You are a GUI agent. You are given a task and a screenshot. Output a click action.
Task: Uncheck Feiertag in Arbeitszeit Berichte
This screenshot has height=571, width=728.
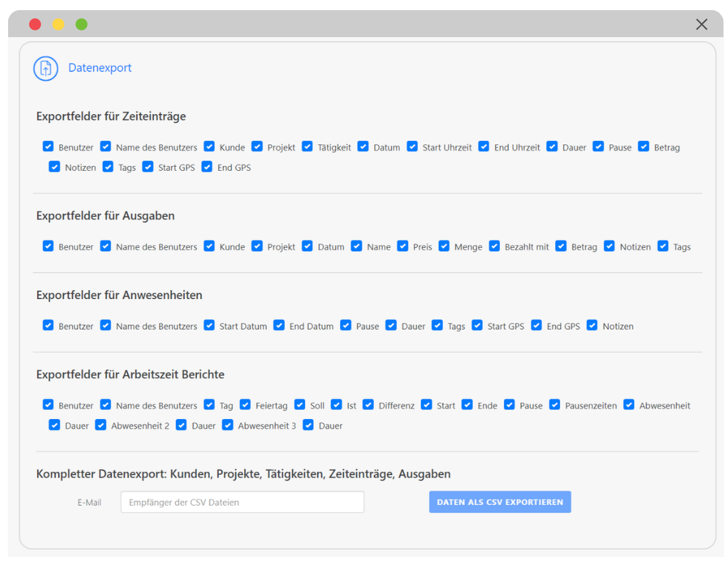[x=245, y=405]
